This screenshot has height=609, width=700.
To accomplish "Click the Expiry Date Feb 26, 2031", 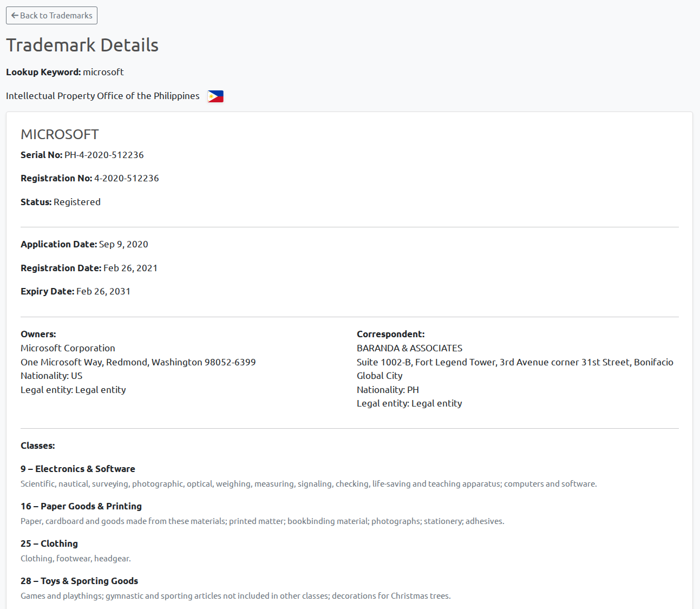I will [103, 291].
